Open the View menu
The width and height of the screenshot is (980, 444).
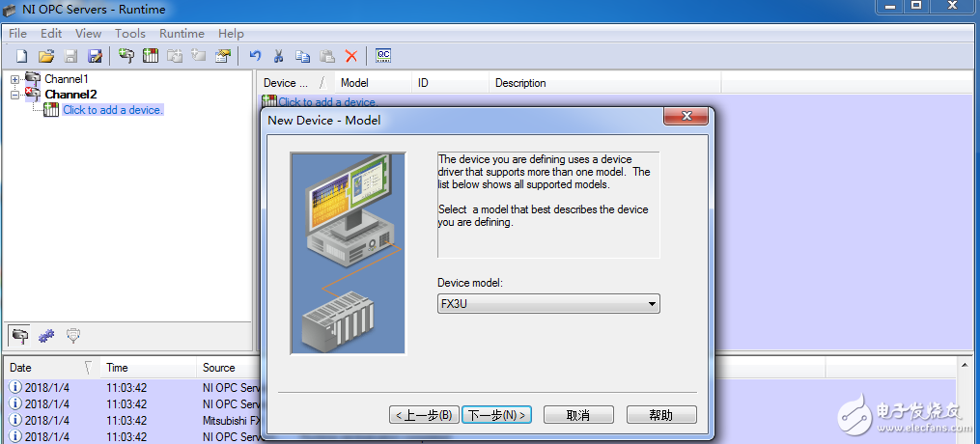click(88, 34)
